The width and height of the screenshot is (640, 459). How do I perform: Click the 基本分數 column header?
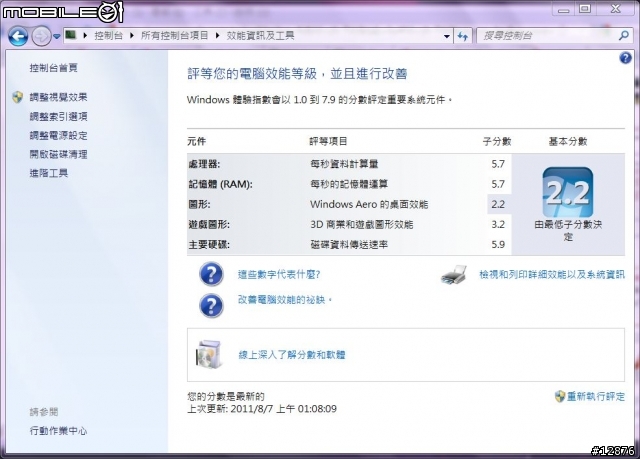tap(568, 142)
